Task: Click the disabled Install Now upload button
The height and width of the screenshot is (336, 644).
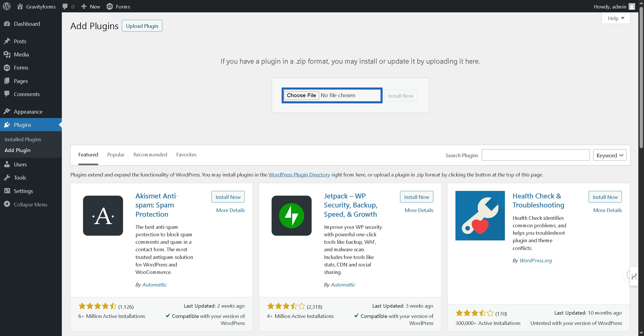Action: pos(401,96)
